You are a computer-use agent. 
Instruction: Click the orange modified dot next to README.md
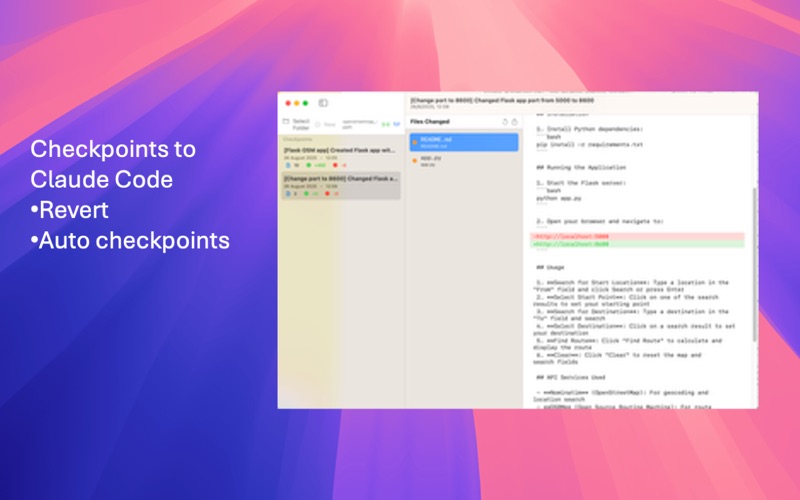[415, 142]
